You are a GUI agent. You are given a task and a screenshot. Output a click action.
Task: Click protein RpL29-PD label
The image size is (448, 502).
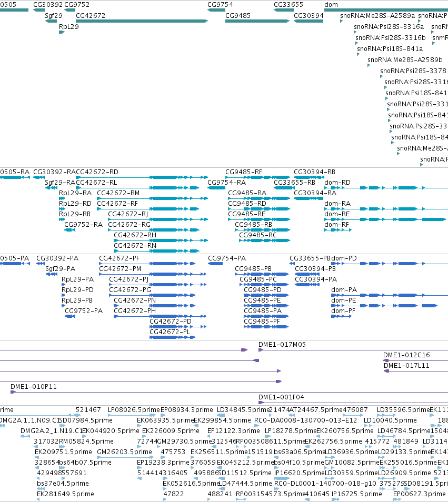coord(77,290)
